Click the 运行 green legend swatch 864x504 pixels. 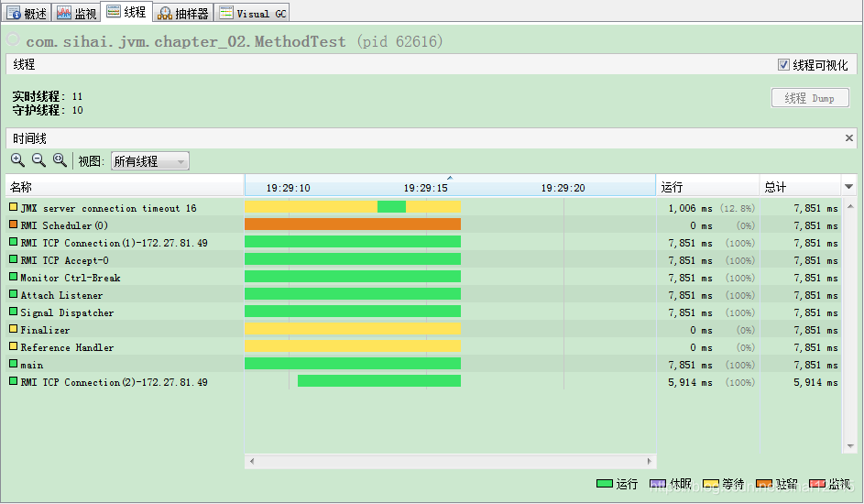[605, 484]
